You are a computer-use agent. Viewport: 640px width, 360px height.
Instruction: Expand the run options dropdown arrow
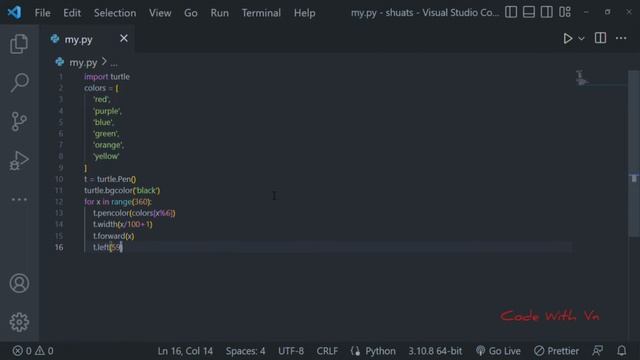pos(581,38)
